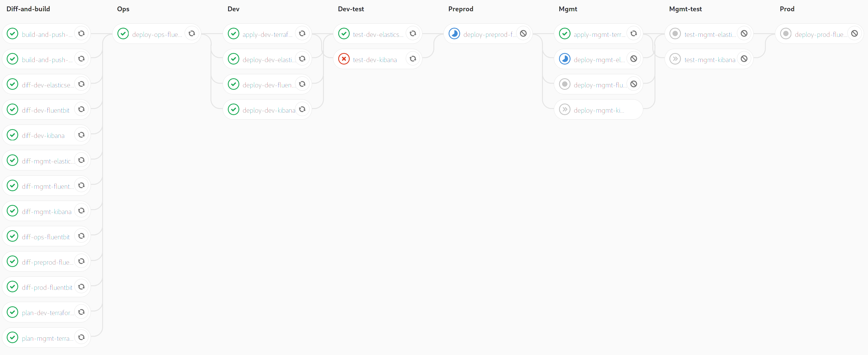Select the Mgmt-test stage heading
868x355 pixels.
[x=686, y=9]
